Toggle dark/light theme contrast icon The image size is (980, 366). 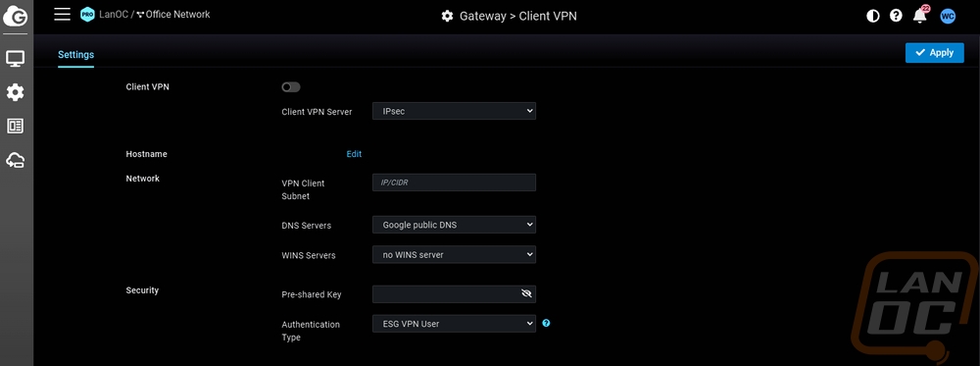coord(872,17)
